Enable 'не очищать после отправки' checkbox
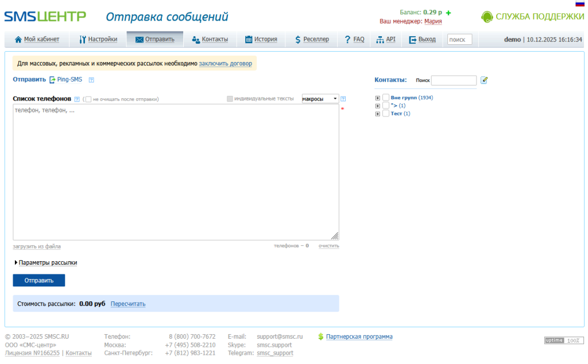 pos(88,99)
